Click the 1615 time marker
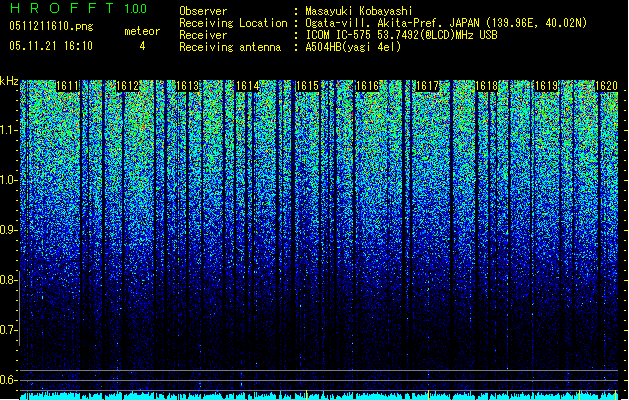Image resolution: width=629 pixels, height=400 pixels. pos(307,86)
